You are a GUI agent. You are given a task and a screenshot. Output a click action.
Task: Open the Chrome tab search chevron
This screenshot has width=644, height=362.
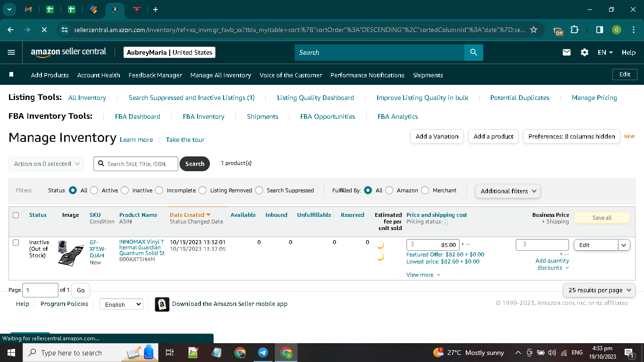(x=9, y=9)
